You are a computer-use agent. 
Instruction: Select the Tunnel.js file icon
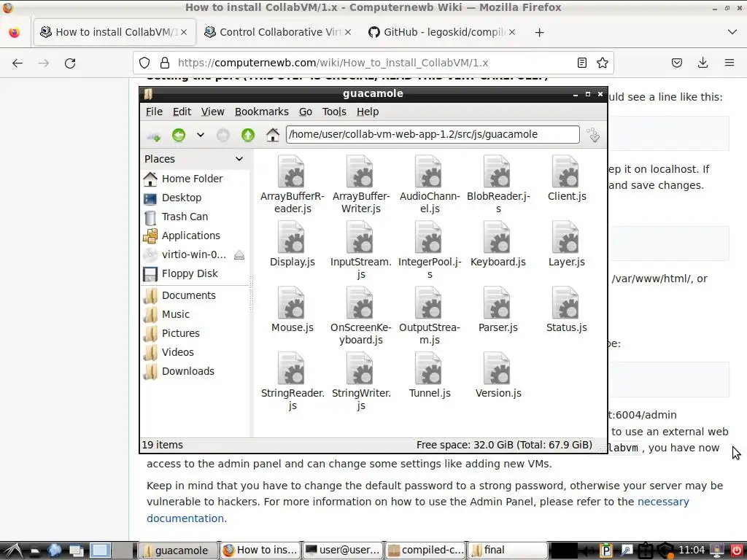click(x=429, y=369)
